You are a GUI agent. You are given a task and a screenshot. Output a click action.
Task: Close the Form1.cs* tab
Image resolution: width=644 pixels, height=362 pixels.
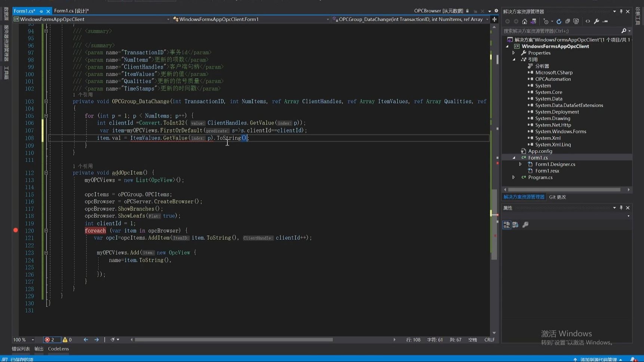pos(48,11)
